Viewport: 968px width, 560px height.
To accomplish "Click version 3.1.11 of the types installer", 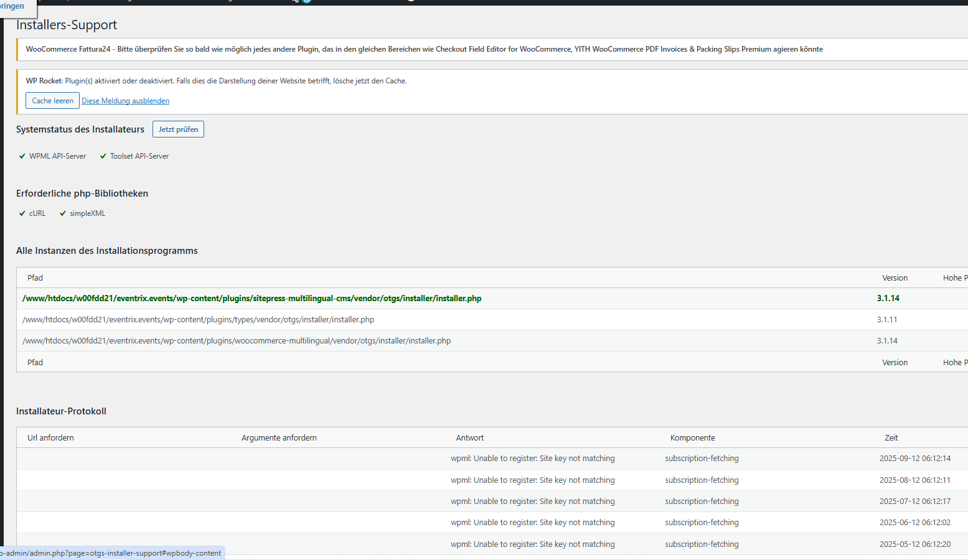I will click(887, 320).
